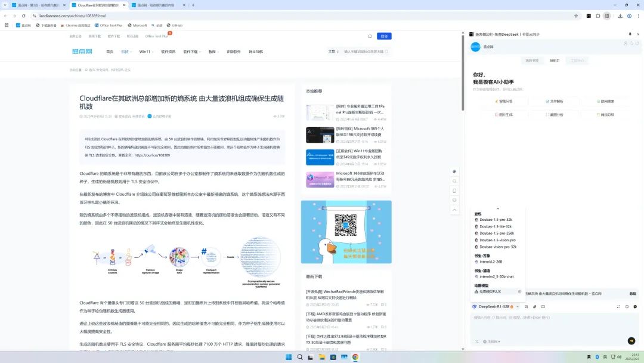The height and width of the screenshot is (363, 644).
Task: Click the screenshot crop icon beside the model selector
Action: click(x=526, y=307)
